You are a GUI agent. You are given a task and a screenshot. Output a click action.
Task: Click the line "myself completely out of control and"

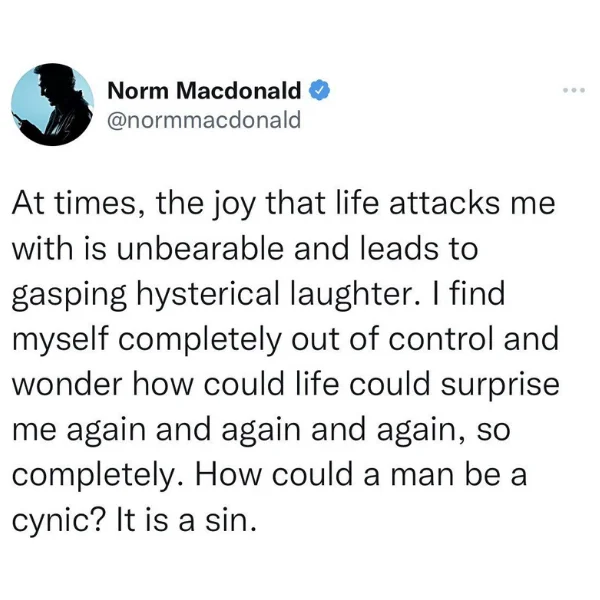click(285, 340)
